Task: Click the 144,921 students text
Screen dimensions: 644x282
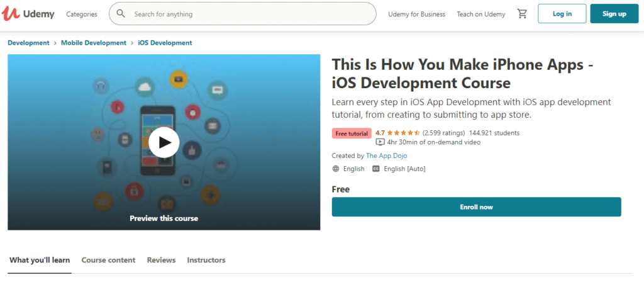Action: [494, 133]
